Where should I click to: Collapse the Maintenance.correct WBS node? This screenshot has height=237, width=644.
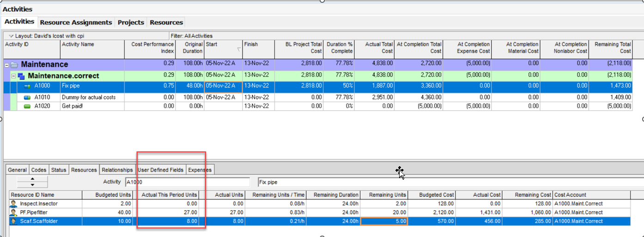tap(13, 75)
